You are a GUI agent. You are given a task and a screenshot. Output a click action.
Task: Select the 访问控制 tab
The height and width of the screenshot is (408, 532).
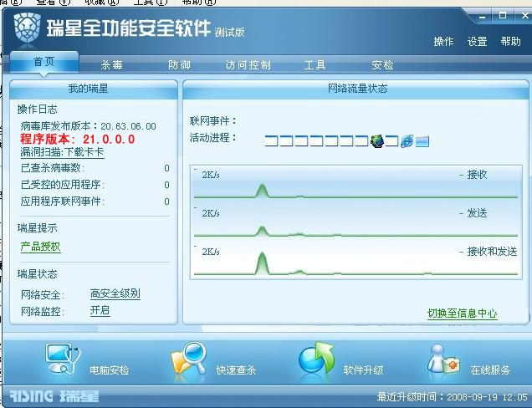(x=248, y=64)
